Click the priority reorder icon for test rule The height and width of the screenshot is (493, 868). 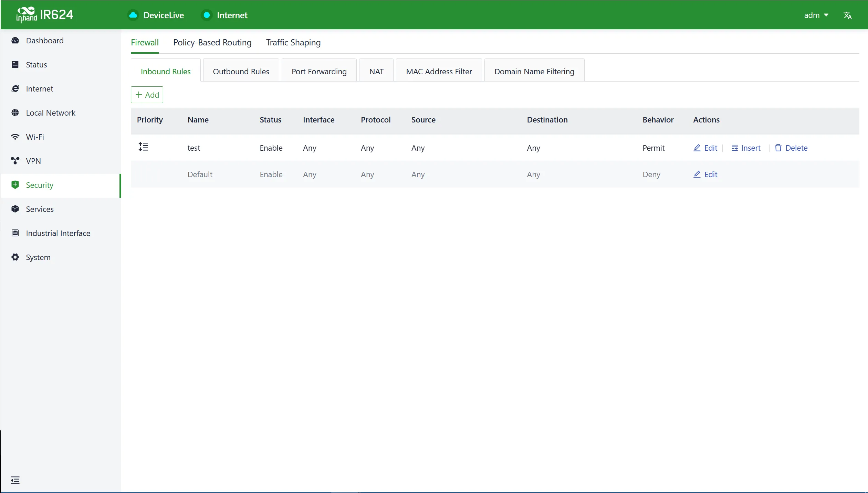[143, 147]
